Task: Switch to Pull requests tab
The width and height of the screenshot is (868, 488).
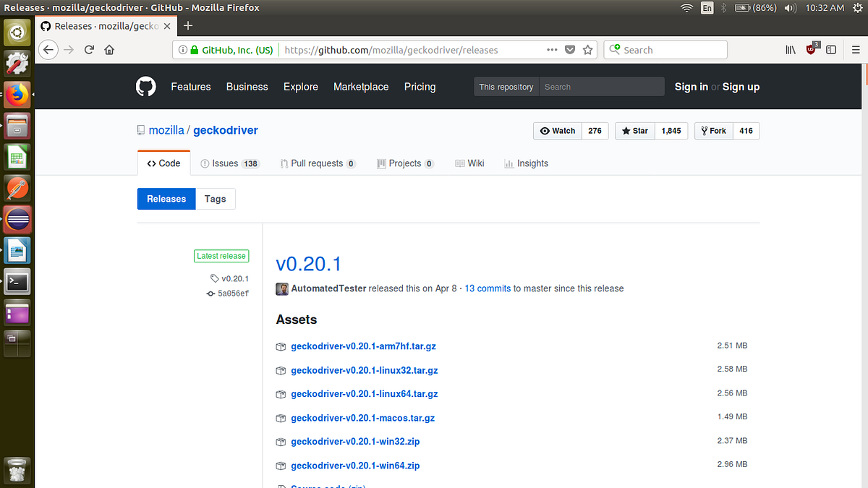Action: pos(318,163)
